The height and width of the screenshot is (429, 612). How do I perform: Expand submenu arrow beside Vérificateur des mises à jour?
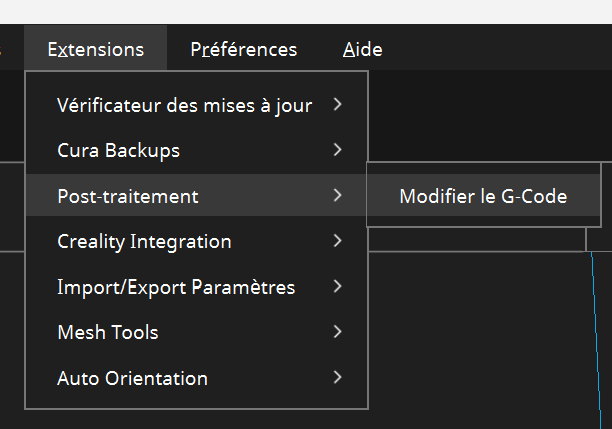pos(339,104)
